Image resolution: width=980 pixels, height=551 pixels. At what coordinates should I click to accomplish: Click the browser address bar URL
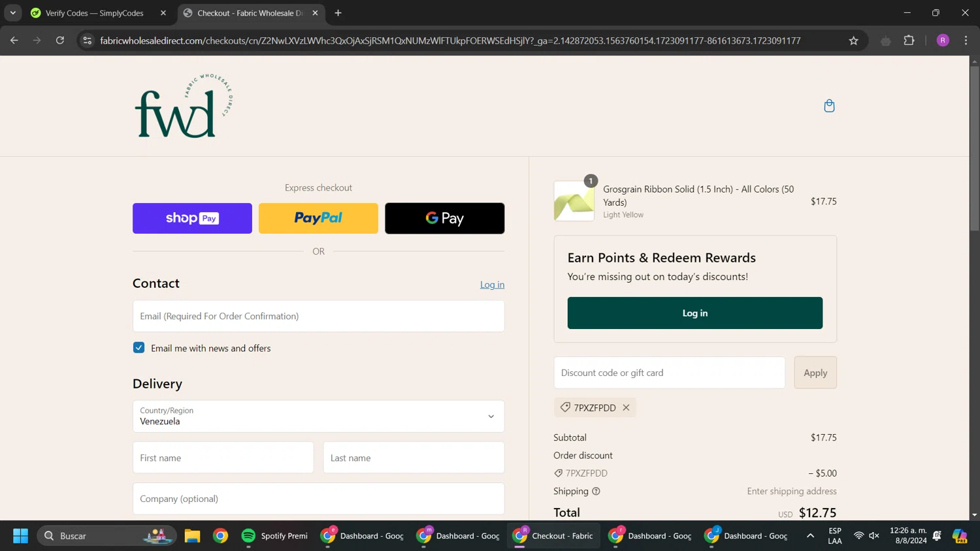[x=450, y=40]
